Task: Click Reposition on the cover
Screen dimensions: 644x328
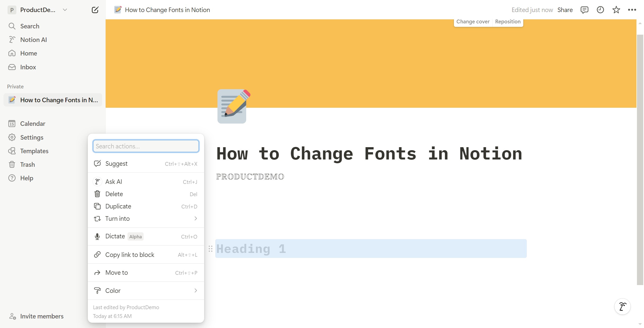Action: point(508,22)
